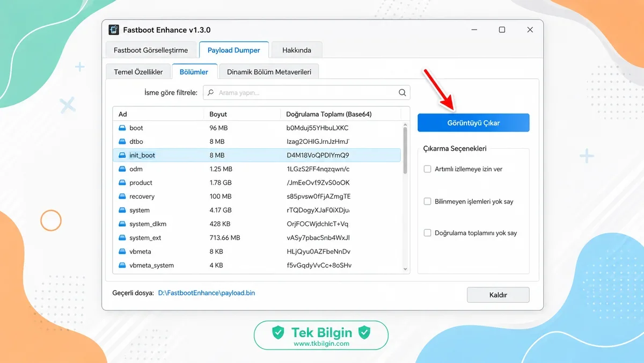Click the Fastboot Enhance app icon in title bar
The width and height of the screenshot is (644, 363).
click(114, 30)
